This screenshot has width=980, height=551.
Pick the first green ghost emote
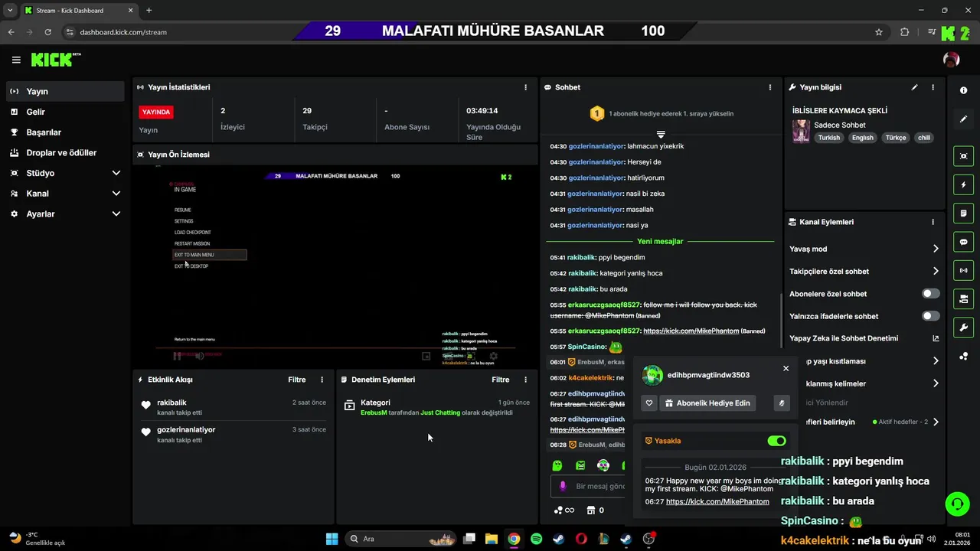pos(557,465)
